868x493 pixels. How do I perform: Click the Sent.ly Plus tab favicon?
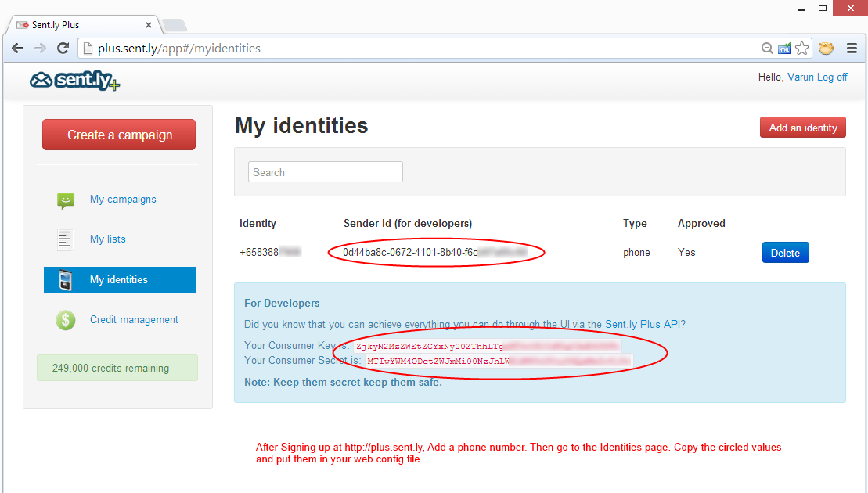click(23, 25)
